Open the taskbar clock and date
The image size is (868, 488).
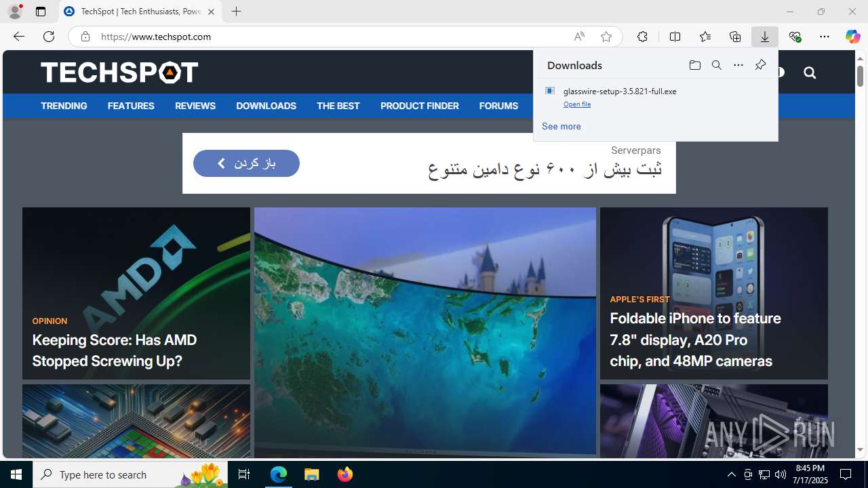(810, 474)
